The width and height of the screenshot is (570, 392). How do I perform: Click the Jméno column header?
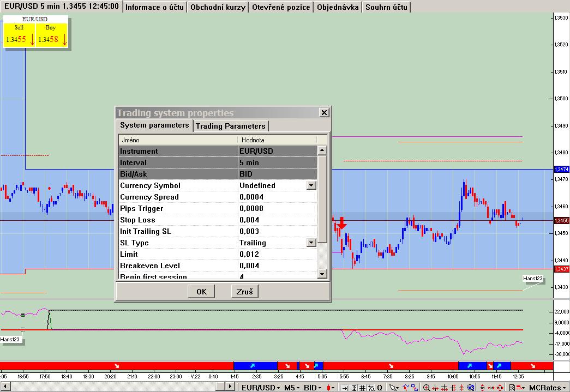[x=178, y=140]
